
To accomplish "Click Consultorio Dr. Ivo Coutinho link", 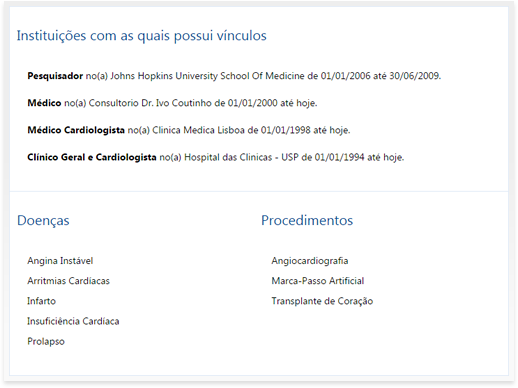I will tap(152, 103).
